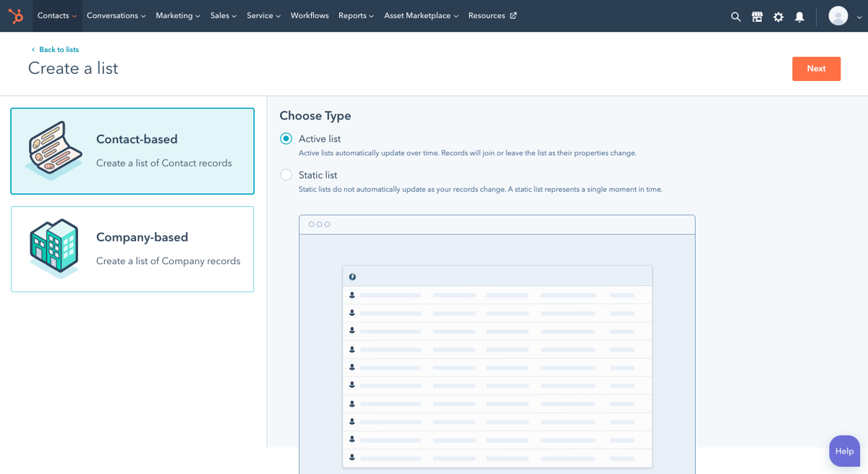
Task: Expand the Sales menu
Action: (224, 16)
